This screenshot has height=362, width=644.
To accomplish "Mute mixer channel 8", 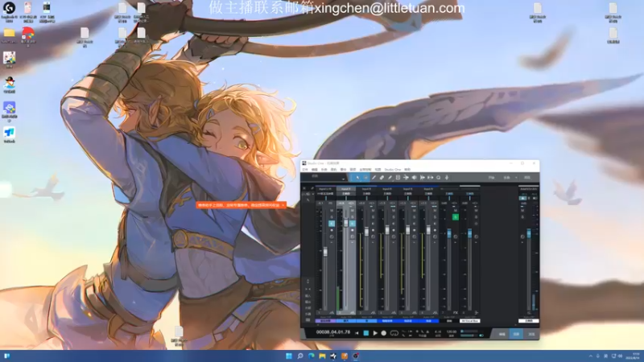I will (x=476, y=210).
